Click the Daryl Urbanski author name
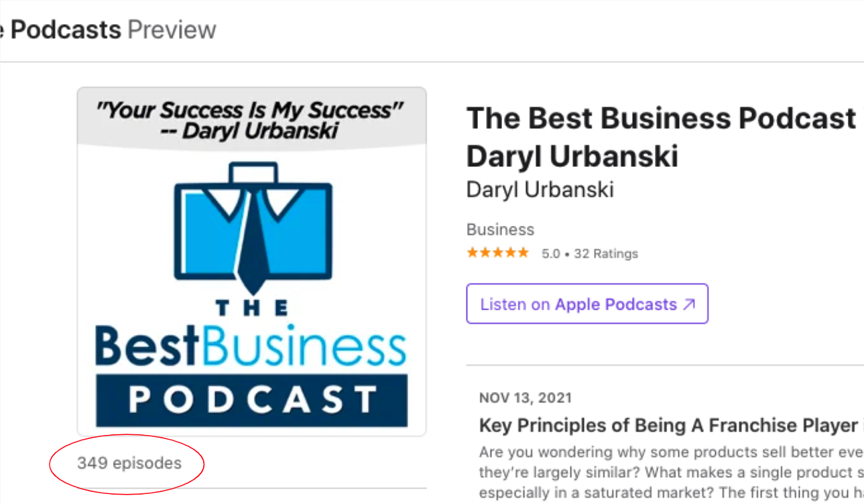The image size is (864, 504). [540, 190]
